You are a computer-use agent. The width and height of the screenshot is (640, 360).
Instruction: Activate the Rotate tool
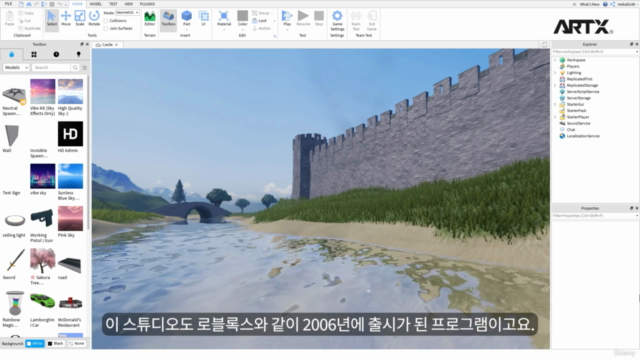pyautogui.click(x=94, y=19)
